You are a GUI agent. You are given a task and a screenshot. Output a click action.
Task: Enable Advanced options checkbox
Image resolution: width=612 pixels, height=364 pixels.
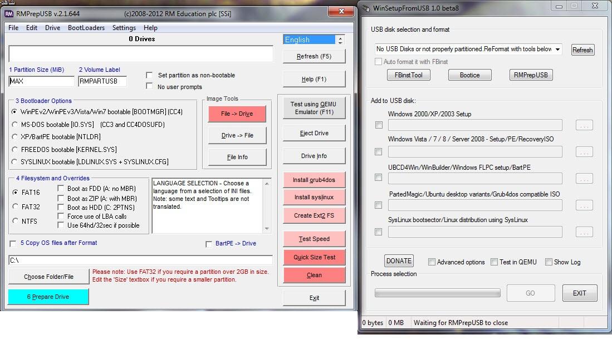click(x=432, y=262)
